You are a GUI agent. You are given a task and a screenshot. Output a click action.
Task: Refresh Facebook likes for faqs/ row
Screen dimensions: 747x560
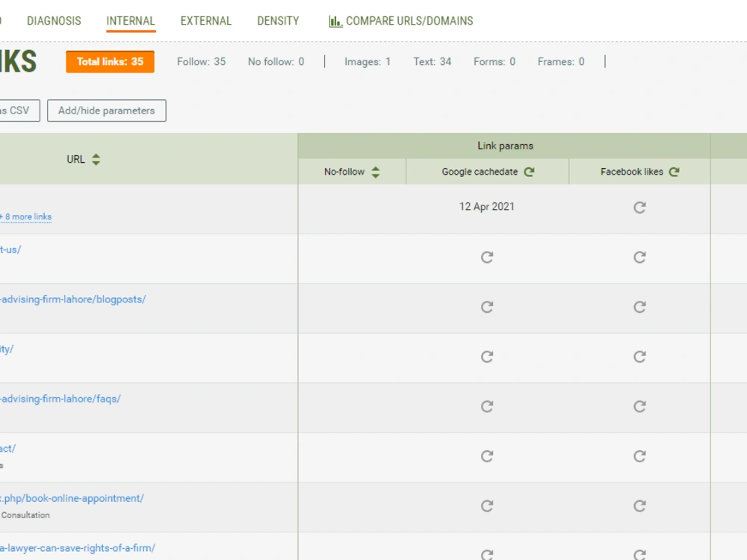640,406
